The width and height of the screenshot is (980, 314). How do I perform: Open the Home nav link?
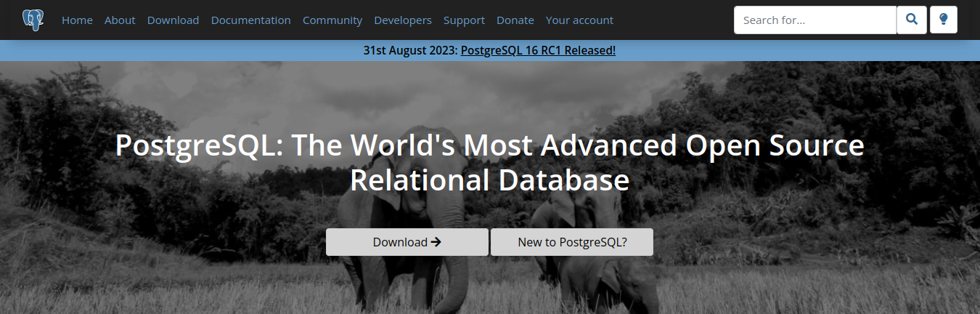tap(77, 20)
